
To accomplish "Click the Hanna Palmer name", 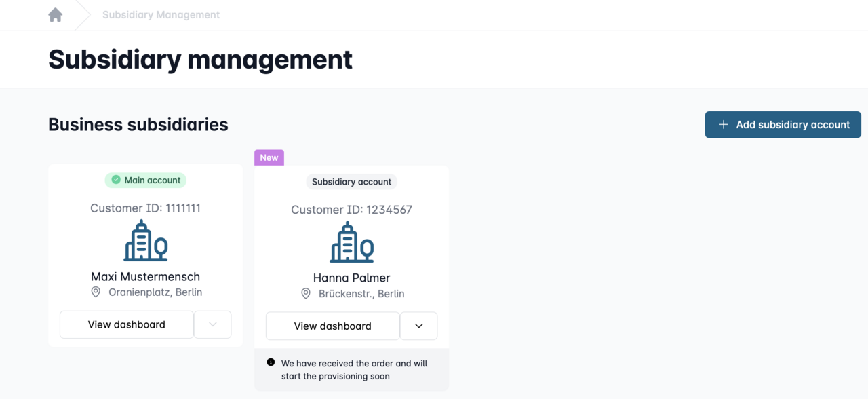I will click(351, 278).
